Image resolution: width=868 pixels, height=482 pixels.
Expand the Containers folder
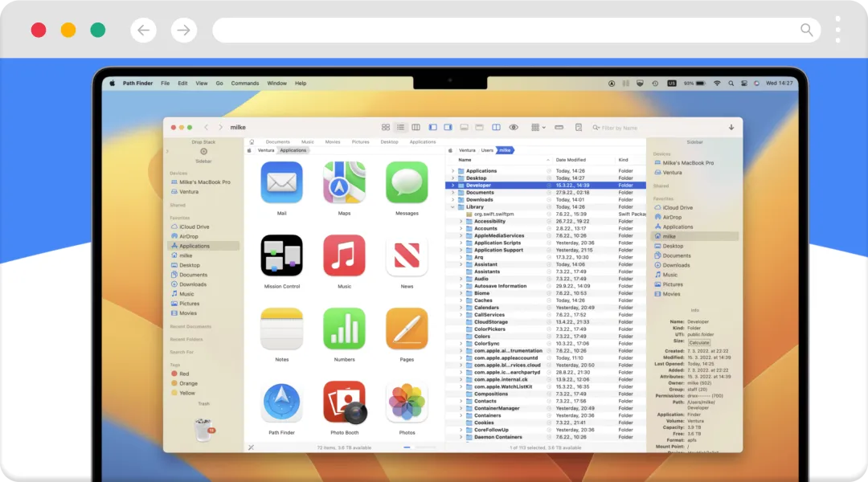tap(461, 415)
